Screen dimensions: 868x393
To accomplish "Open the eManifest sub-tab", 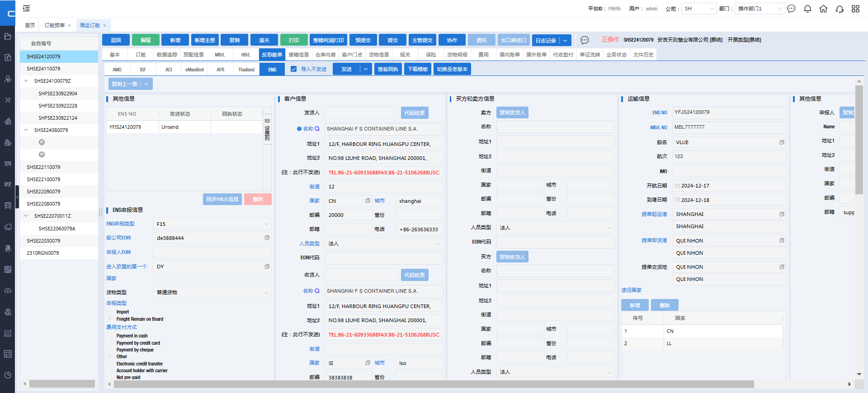I will 194,70.
